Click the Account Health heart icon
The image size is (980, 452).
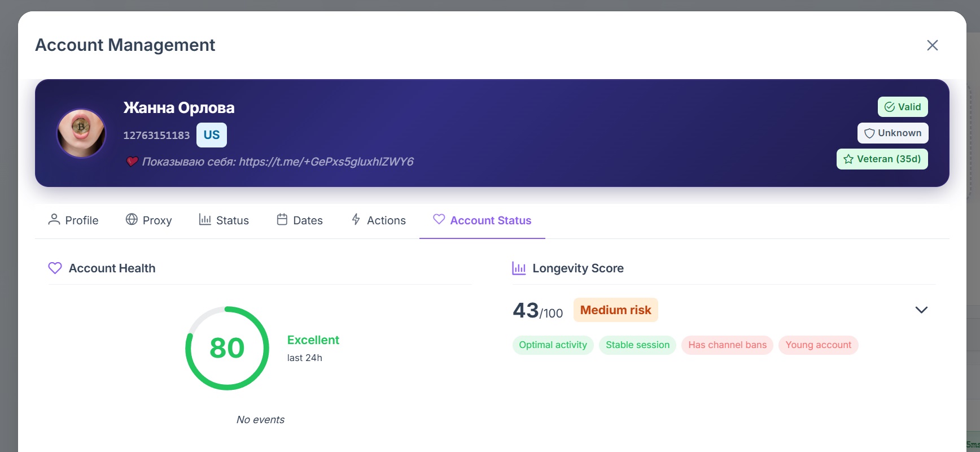point(55,268)
